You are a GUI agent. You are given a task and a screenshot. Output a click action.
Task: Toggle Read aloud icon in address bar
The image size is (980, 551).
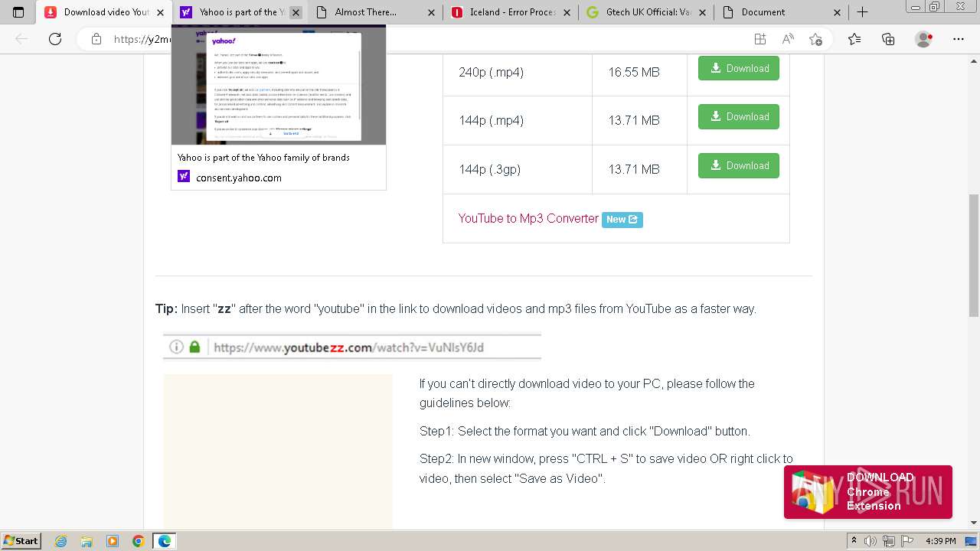788,39
